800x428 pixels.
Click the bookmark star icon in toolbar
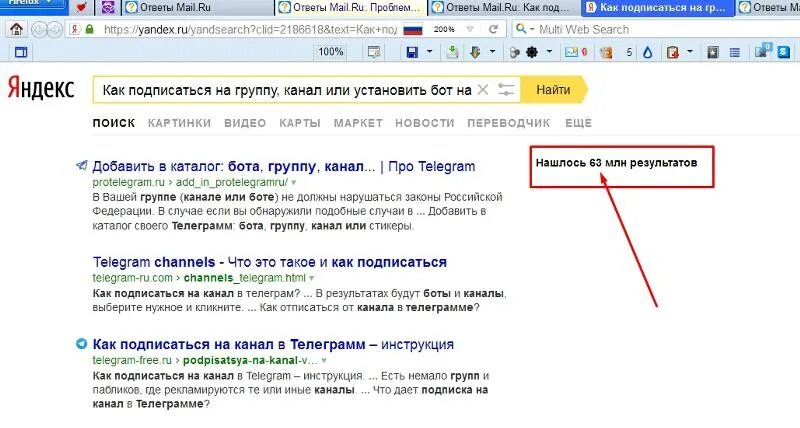(x=713, y=52)
